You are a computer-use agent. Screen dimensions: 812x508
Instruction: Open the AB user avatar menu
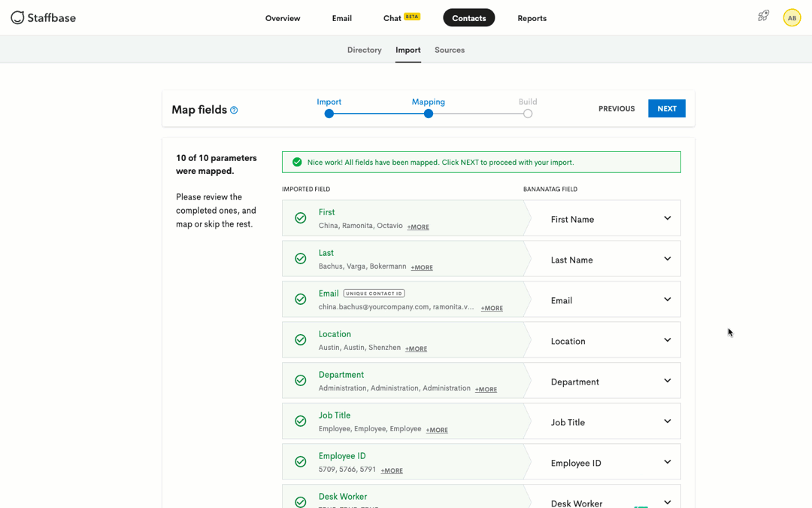[x=792, y=17]
